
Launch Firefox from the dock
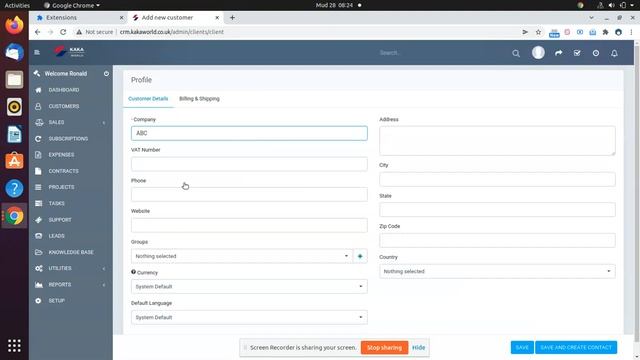tap(14, 25)
